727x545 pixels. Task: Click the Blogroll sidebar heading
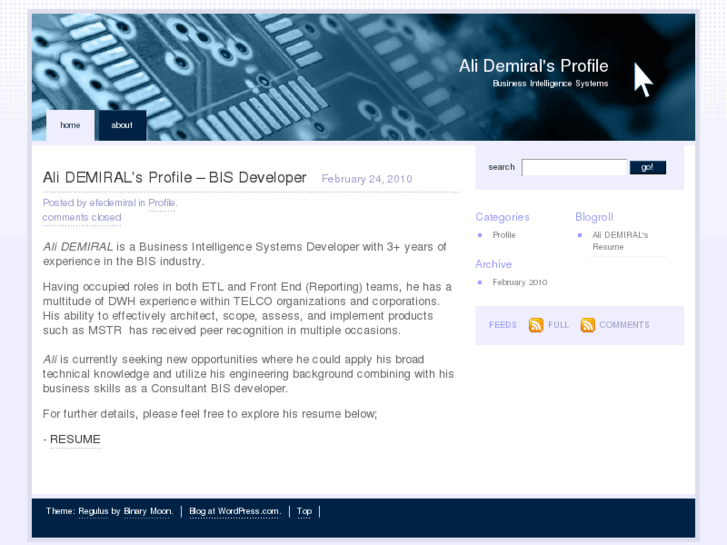click(x=594, y=217)
